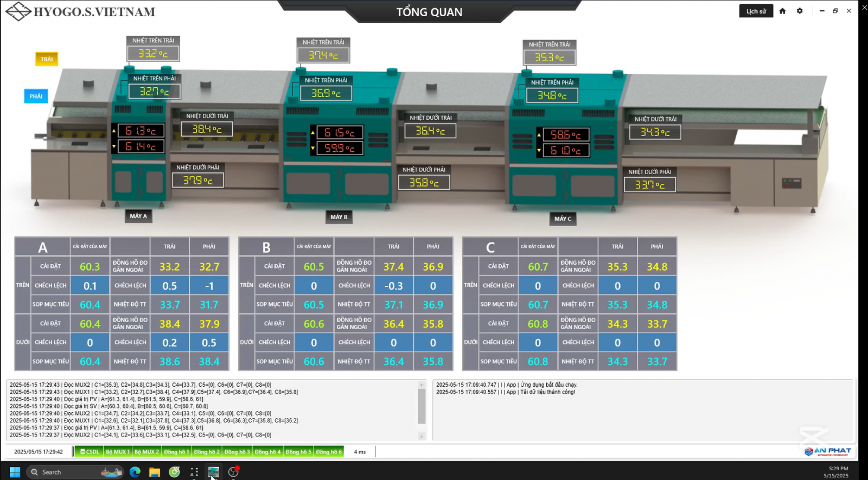This screenshot has width=868, height=480.
Task: Click the MÁY A machine label
Action: point(138,216)
